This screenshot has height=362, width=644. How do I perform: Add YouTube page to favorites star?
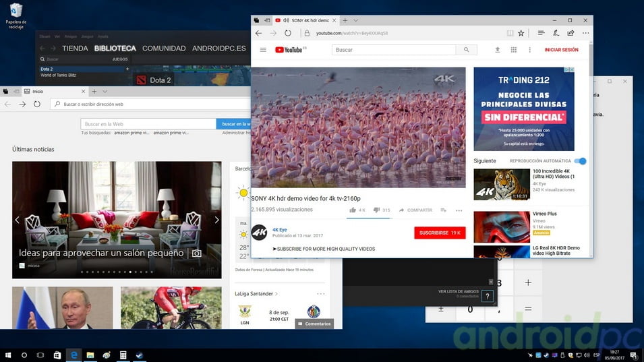tap(521, 33)
